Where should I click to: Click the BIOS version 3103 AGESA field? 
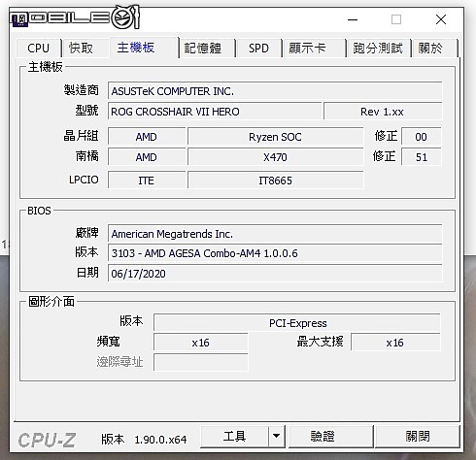(275, 253)
